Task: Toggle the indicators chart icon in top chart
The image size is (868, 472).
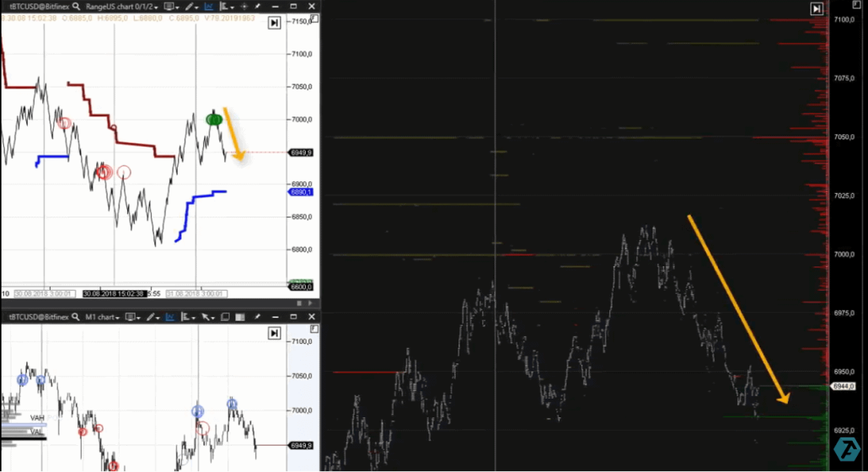Action: (x=210, y=7)
